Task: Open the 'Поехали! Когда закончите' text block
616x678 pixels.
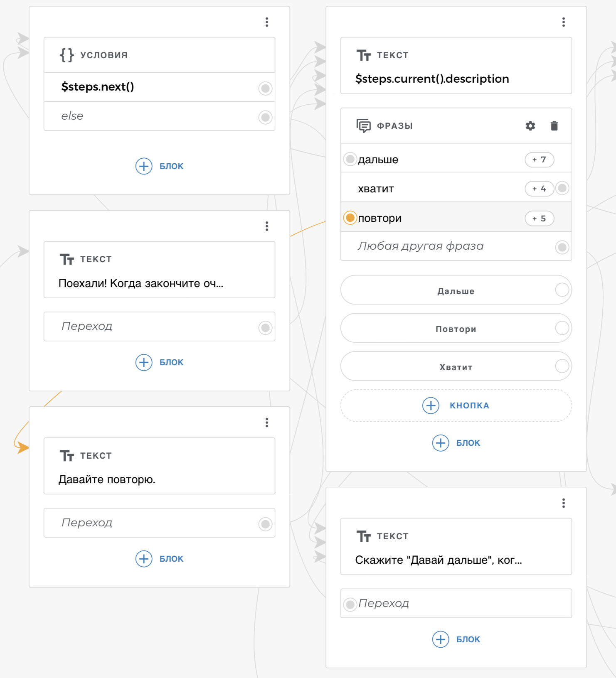Action: click(x=141, y=283)
